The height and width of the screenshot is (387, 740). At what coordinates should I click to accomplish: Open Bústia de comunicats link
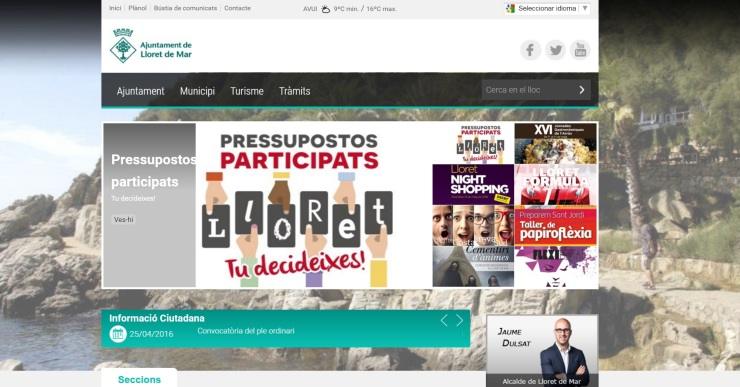pos(185,8)
